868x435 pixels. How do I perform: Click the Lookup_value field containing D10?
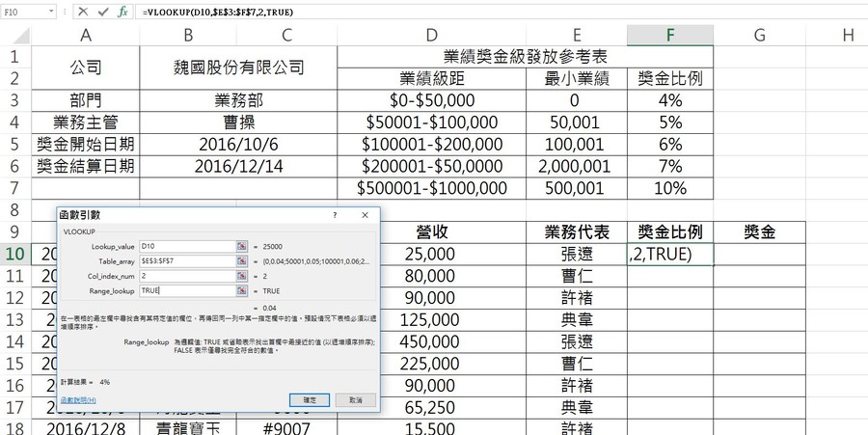(188, 246)
